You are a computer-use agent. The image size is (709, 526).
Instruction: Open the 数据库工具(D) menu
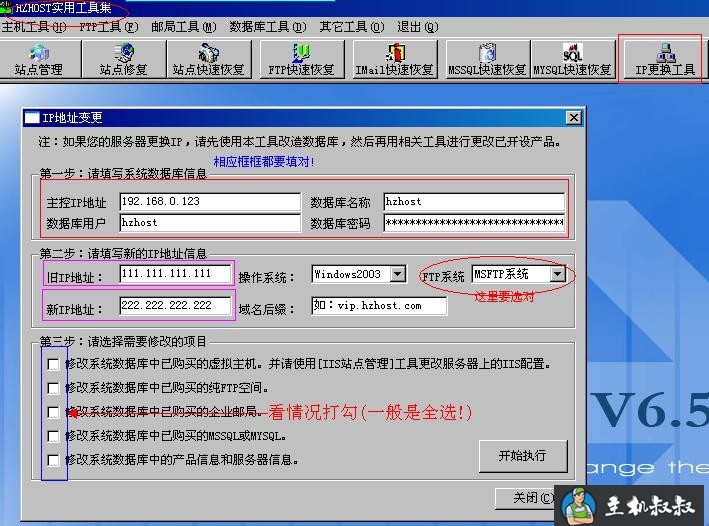coord(268,27)
